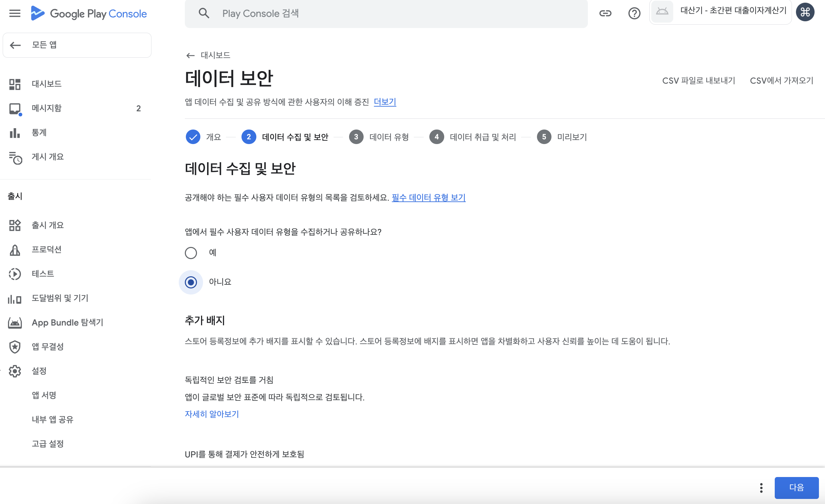Open App Bundle 탐색기 in sidebar

click(x=67, y=323)
